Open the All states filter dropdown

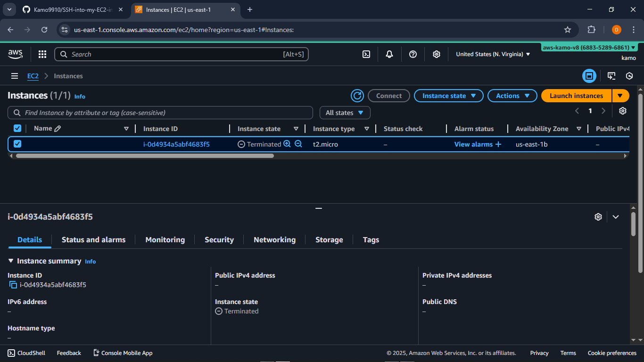pyautogui.click(x=345, y=113)
